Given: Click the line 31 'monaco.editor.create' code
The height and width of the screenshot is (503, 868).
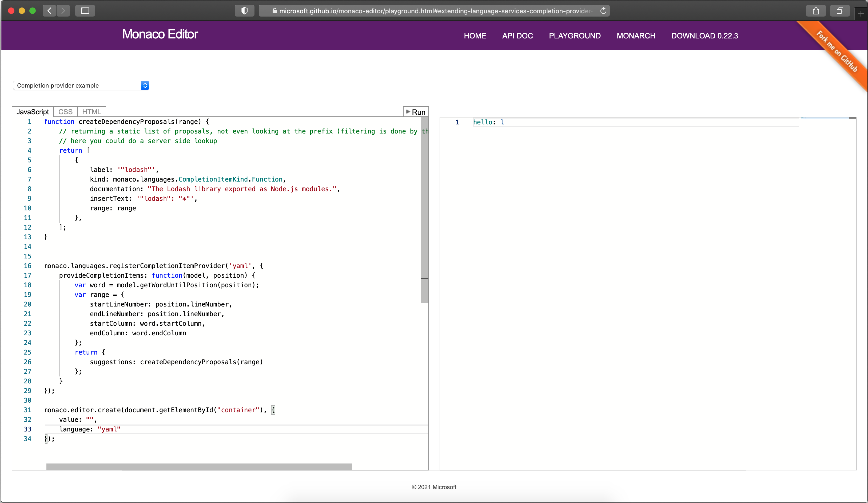Looking at the screenshot, I should [160, 410].
